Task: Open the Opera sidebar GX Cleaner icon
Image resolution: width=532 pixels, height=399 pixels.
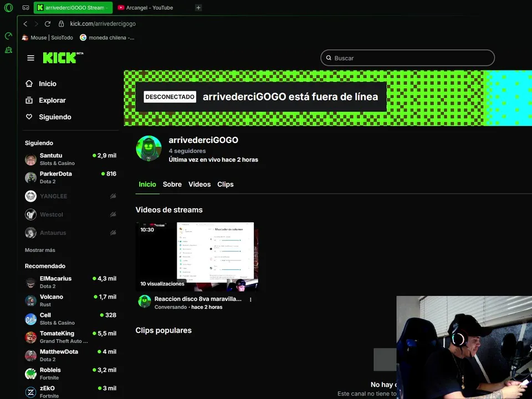Action: pos(8,50)
